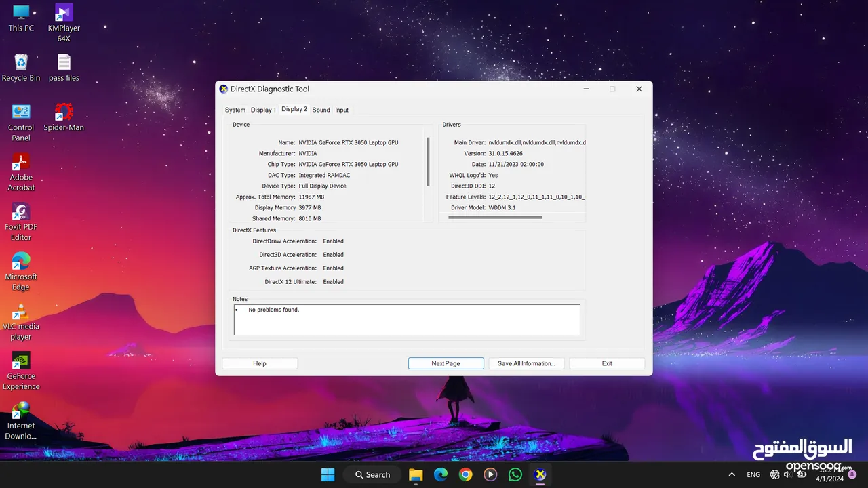Open Microsoft Edge desktop shortcut
Screen dimensions: 868x488
21,271
